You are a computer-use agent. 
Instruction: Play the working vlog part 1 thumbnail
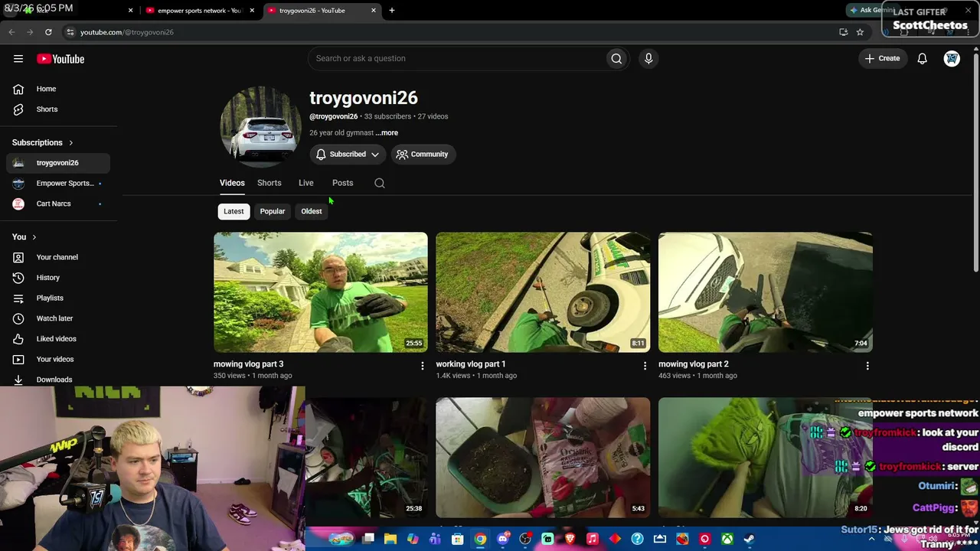(x=543, y=292)
